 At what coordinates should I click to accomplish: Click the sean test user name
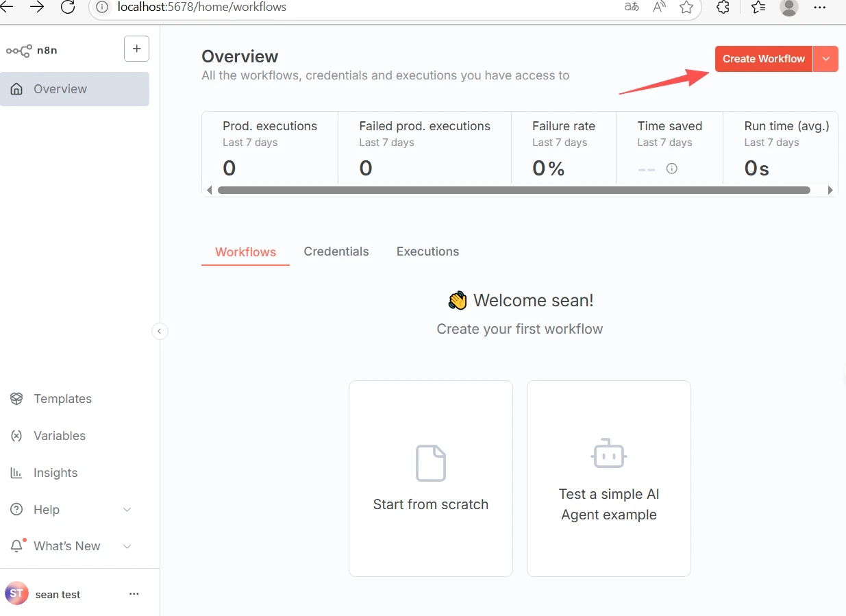[x=58, y=595]
